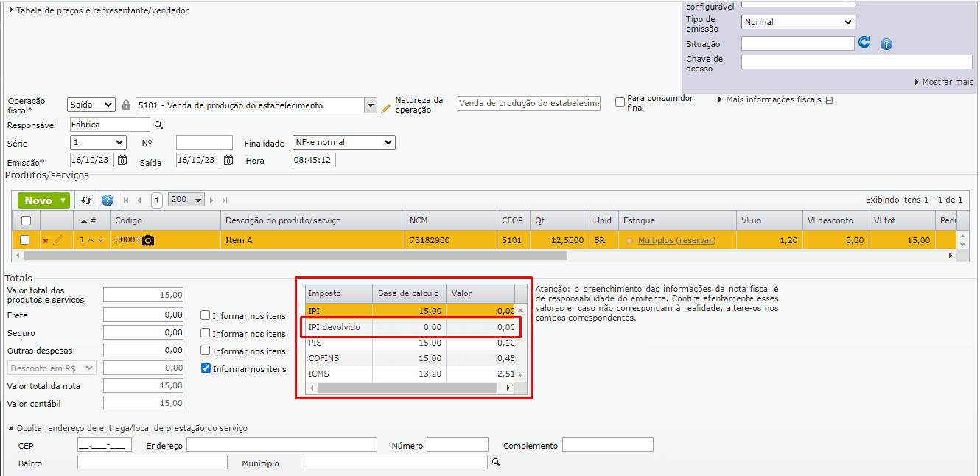This screenshot has height=476, width=980.
Task: Click the products grid horizontal scrollbar
Action: click(x=295, y=255)
